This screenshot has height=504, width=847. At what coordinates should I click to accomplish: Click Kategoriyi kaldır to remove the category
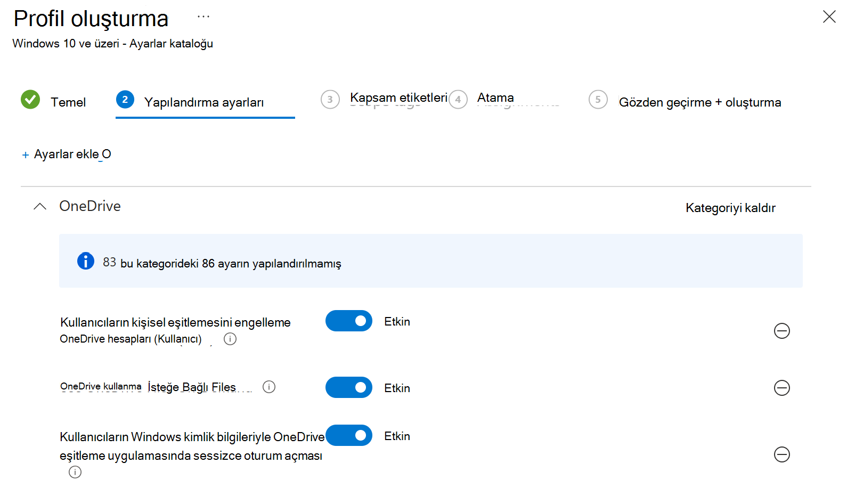730,208
